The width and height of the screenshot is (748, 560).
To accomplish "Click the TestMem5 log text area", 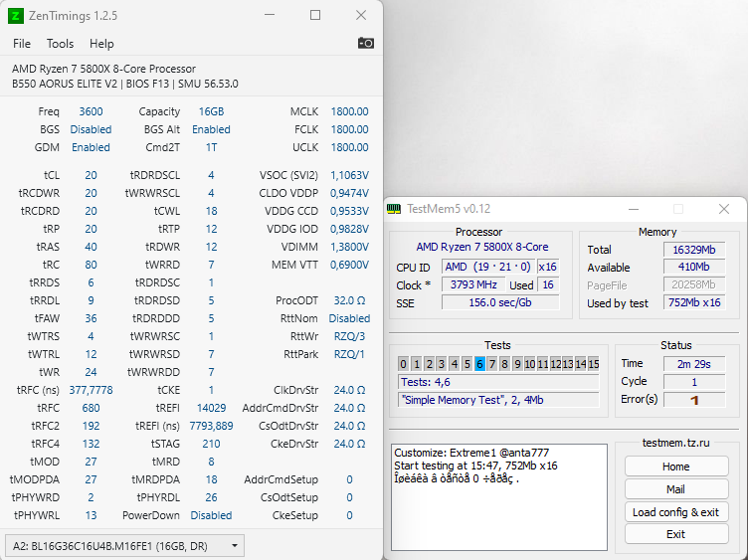I will (499, 497).
